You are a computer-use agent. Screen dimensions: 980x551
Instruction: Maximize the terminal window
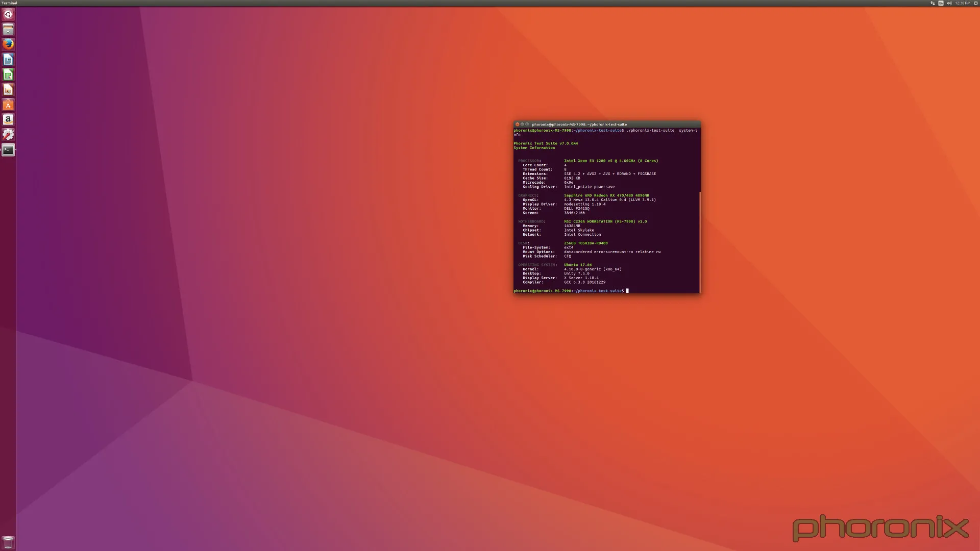pyautogui.click(x=527, y=124)
